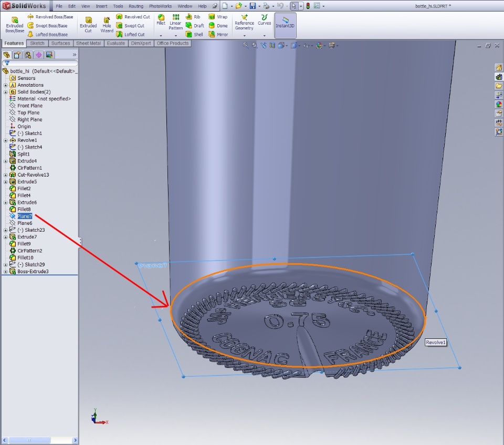504x445 pixels.
Task: Select the Lofted Cut tool
Action: tap(131, 34)
